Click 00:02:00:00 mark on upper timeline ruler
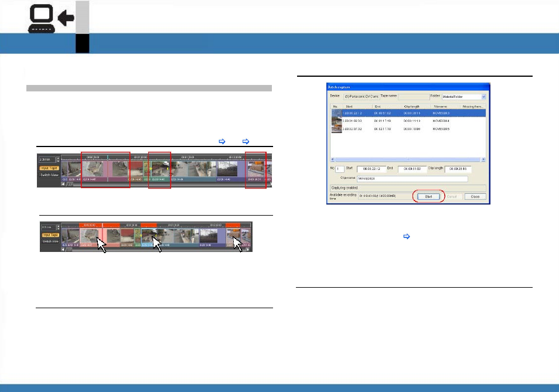The width and height of the screenshot is (559, 392). pyautogui.click(x=234, y=157)
